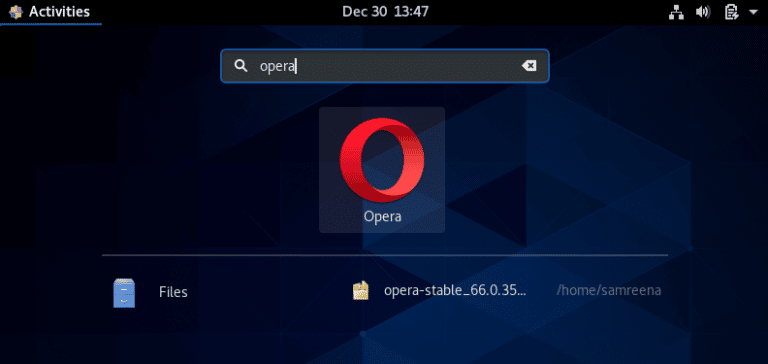The height and width of the screenshot is (364, 768).
Task: Click the Files search provider label
Action: coord(173,292)
